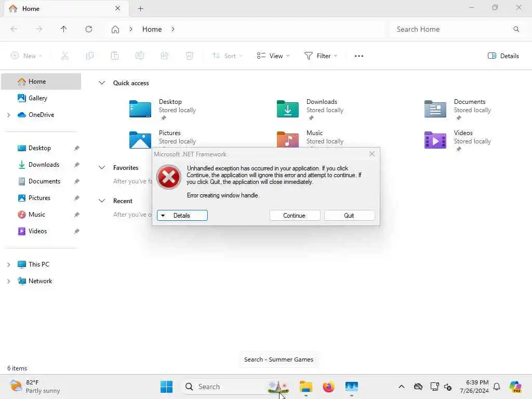Open notifications bell in taskbar

pos(497,387)
